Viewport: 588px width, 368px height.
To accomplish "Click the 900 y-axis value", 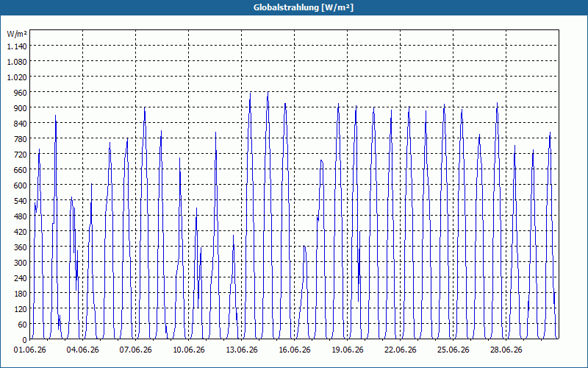I will pyautogui.click(x=21, y=107).
